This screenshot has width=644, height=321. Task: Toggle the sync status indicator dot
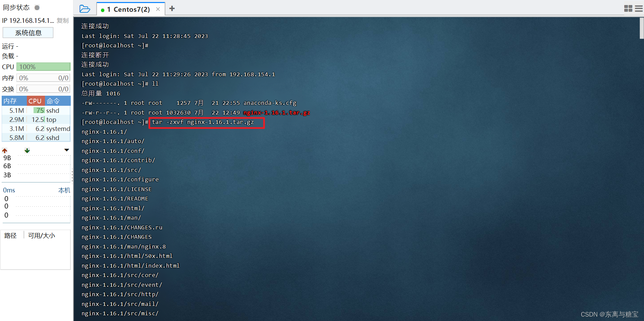[37, 7]
